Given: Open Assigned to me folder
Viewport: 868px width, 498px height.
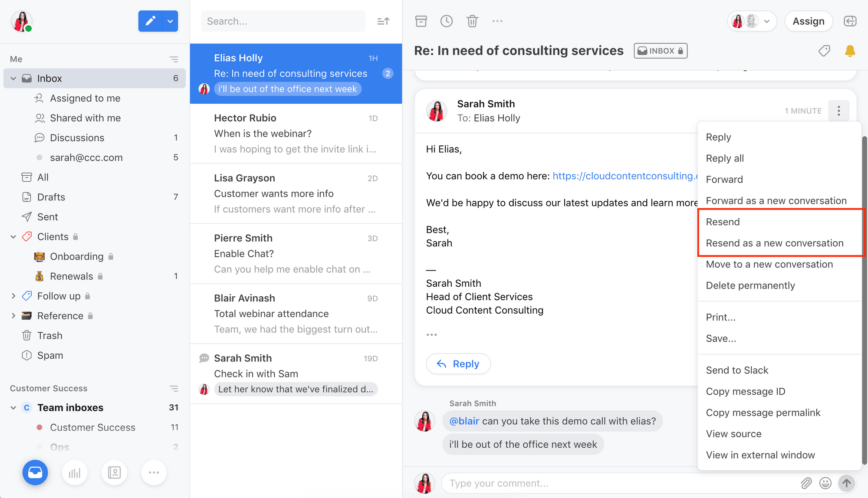Looking at the screenshot, I should click(x=95, y=98).
